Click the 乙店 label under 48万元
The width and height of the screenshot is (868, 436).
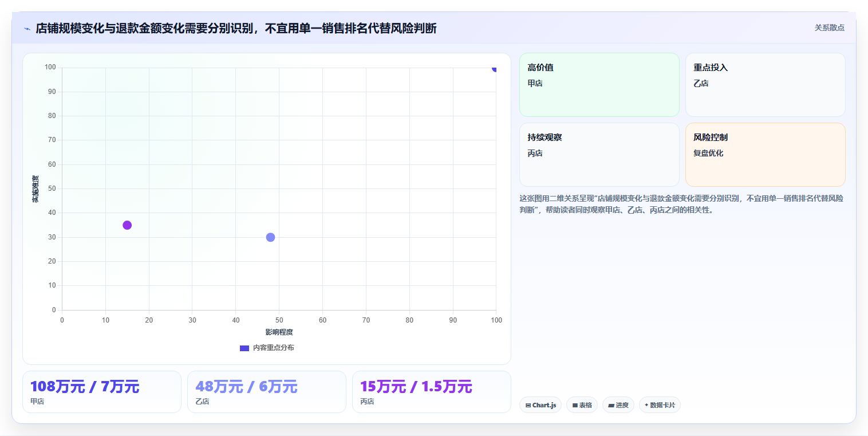pos(202,402)
